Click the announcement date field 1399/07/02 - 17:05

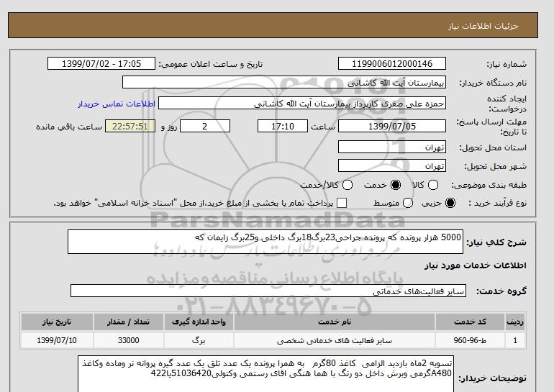[101, 64]
